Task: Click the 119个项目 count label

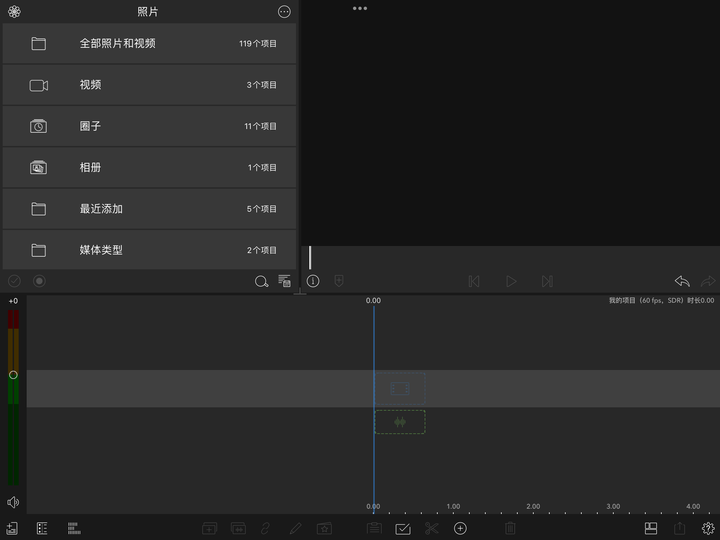Action: (x=258, y=44)
